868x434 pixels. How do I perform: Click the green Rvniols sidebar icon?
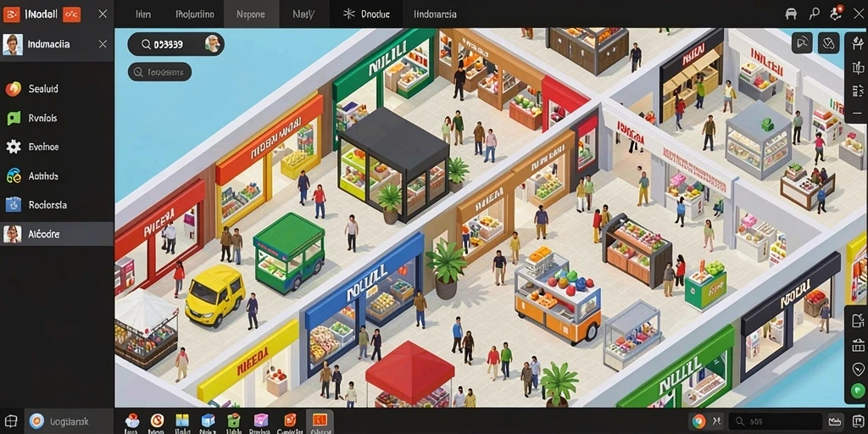(14, 118)
